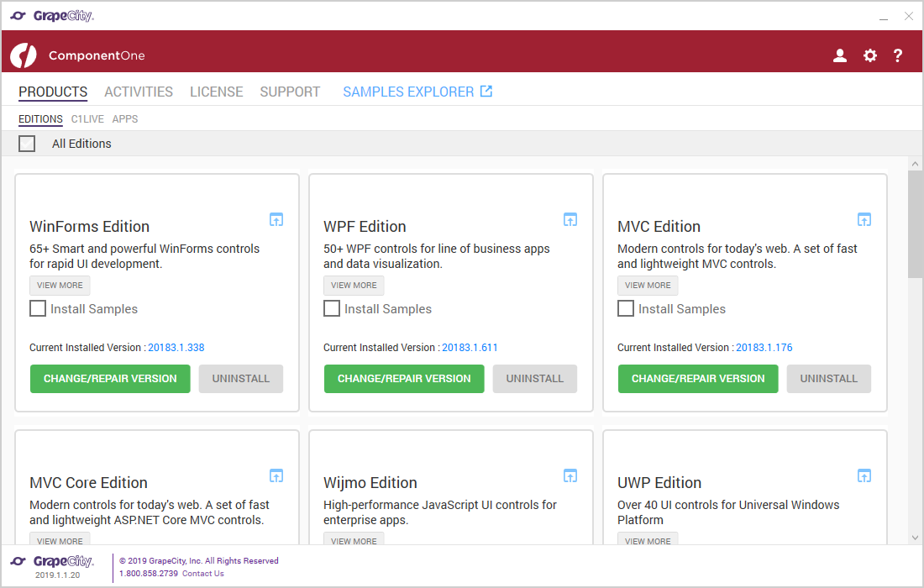The width and height of the screenshot is (924, 588).
Task: Click the scrollbar down arrow
Action: point(915,538)
